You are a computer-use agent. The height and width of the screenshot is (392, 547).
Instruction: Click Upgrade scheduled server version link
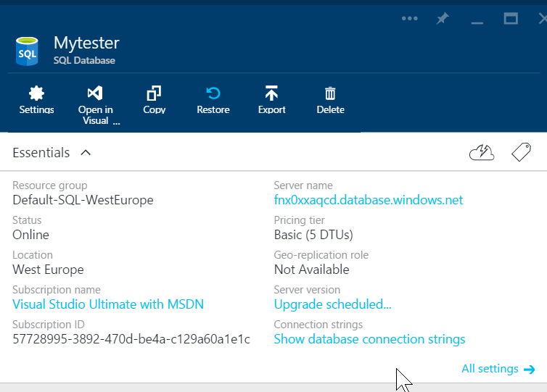click(332, 304)
